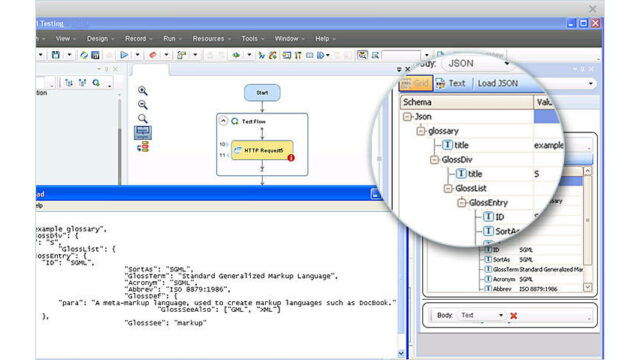This screenshot has width=640, height=360.
Task: Click the window layout toolbar icon
Action: coord(287,55)
